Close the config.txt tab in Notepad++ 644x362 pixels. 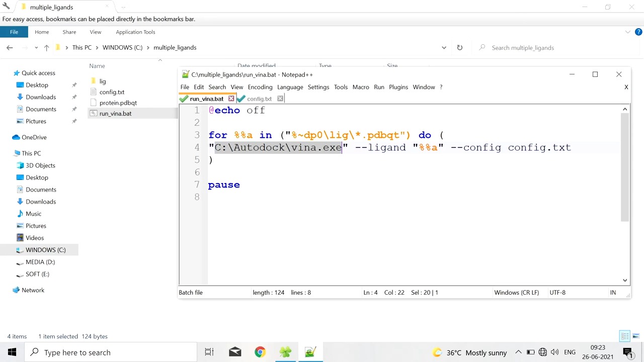[x=280, y=99]
